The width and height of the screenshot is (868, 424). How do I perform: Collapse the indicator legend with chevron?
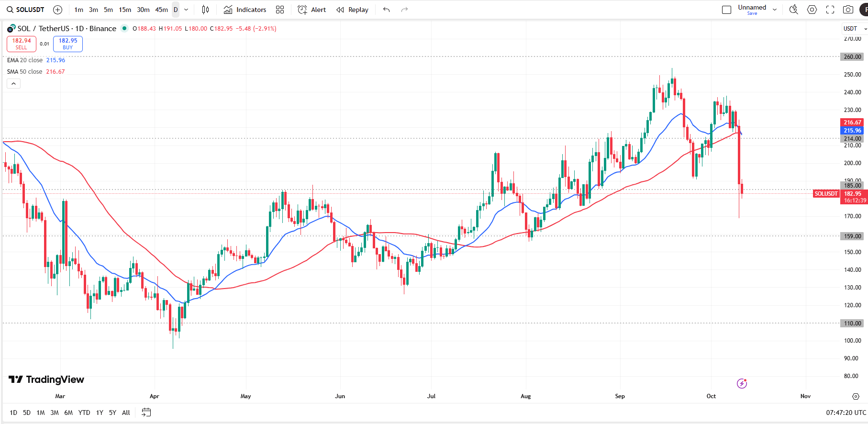(x=14, y=84)
